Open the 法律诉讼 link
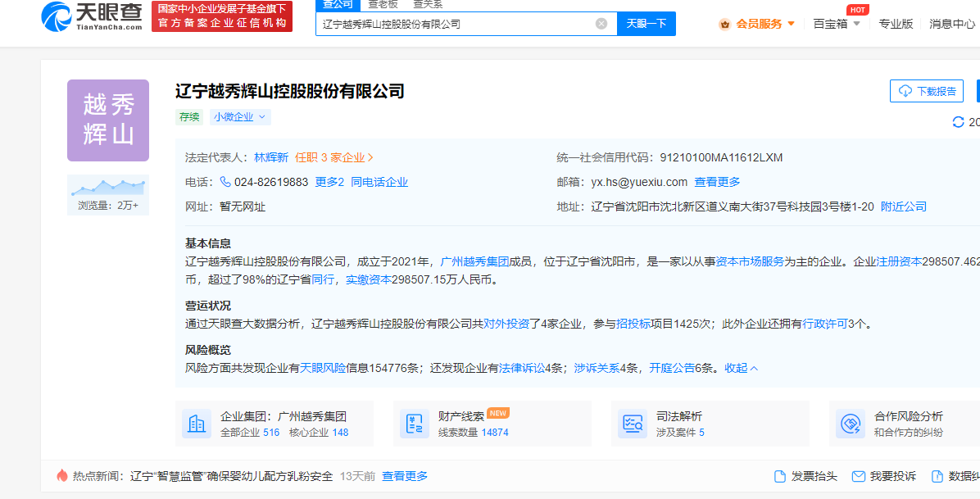This screenshot has height=499, width=980. click(522, 368)
